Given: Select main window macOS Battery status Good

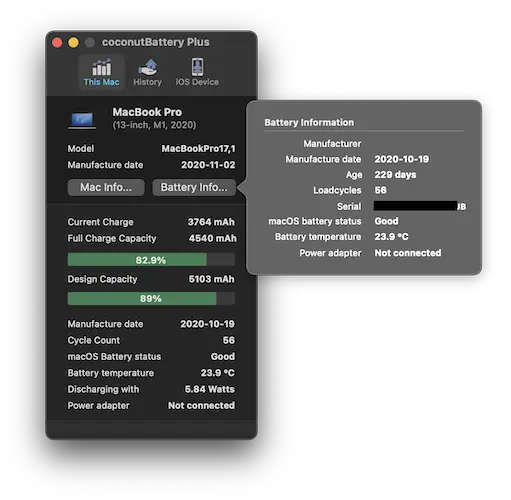Looking at the screenshot, I should [x=223, y=356].
